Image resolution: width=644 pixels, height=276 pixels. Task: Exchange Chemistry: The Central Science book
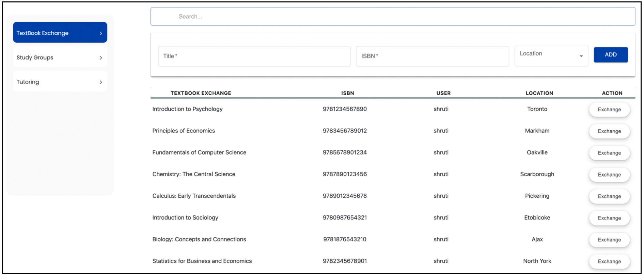pos(609,175)
